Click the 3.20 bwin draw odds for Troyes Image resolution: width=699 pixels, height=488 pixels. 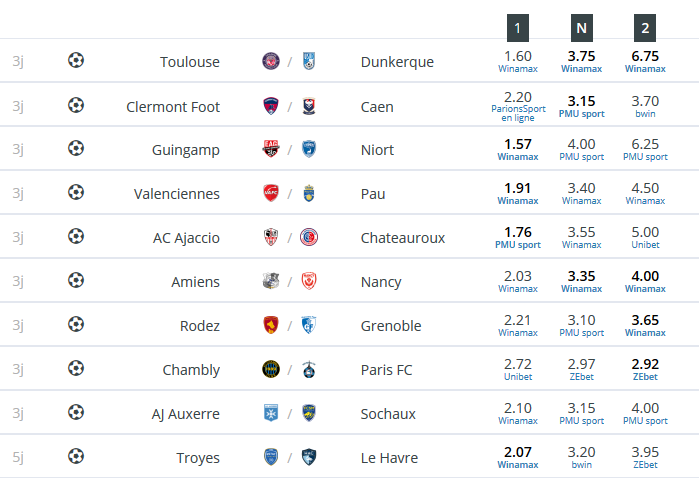tap(581, 457)
